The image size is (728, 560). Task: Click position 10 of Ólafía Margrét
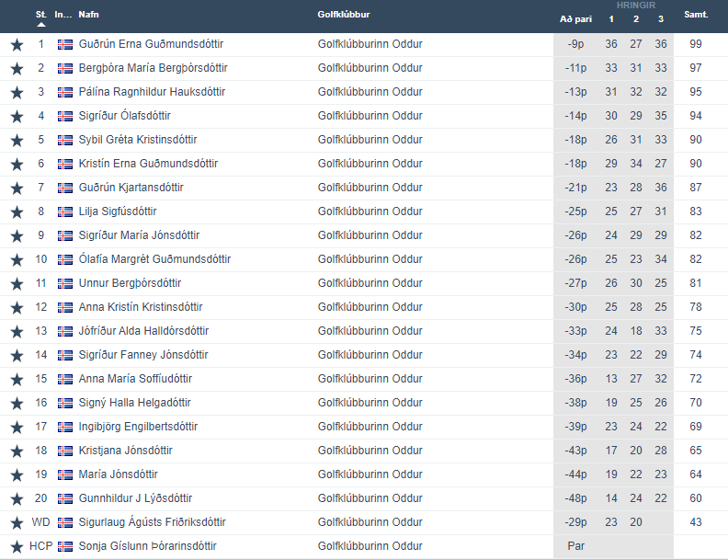[40, 259]
